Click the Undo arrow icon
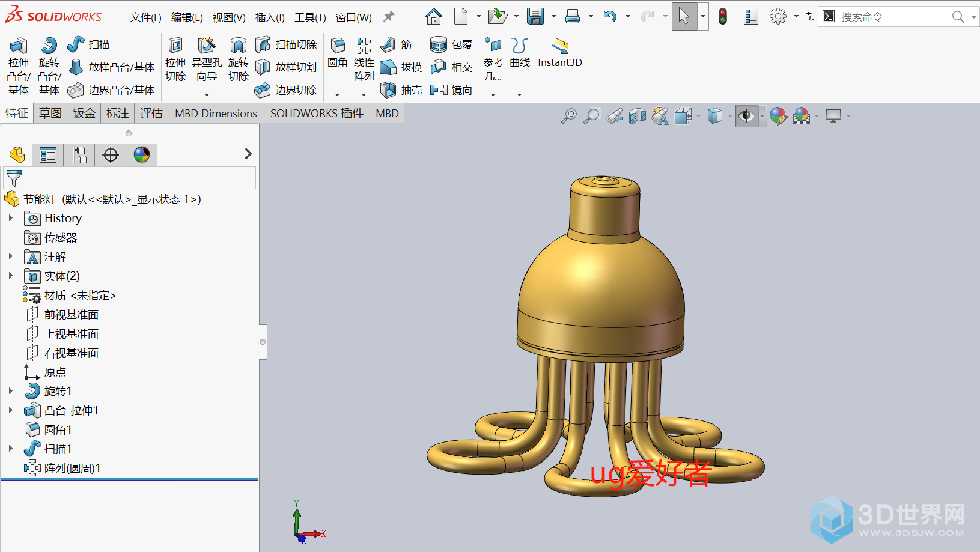Screen dimensions: 980x552 tap(610, 16)
